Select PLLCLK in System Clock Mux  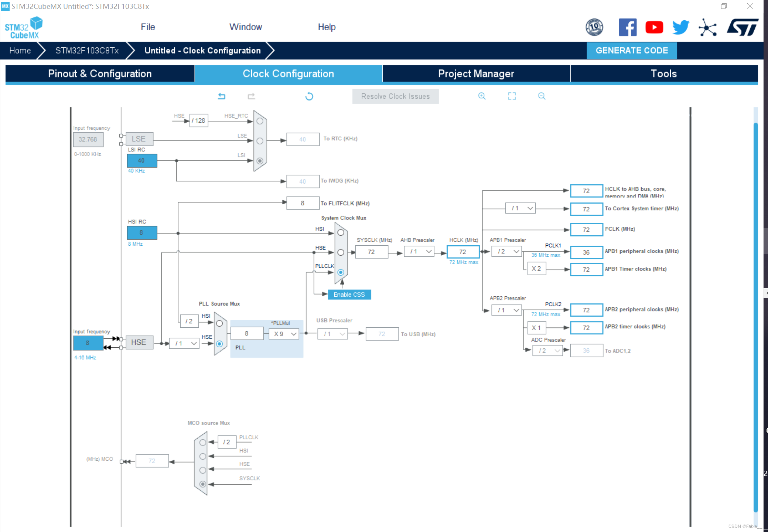341,272
